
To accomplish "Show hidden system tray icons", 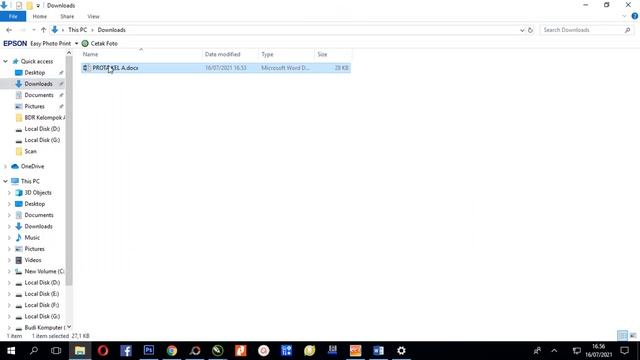I will (x=554, y=351).
